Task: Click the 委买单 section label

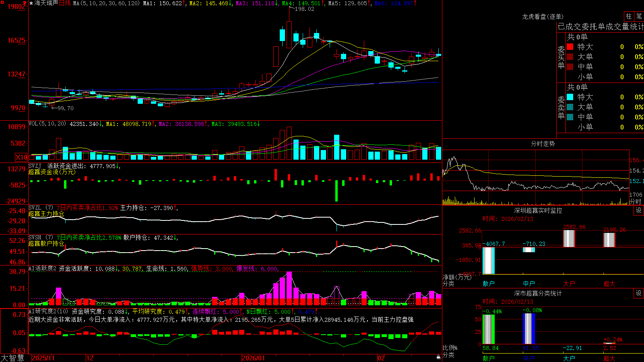Action: [561, 58]
